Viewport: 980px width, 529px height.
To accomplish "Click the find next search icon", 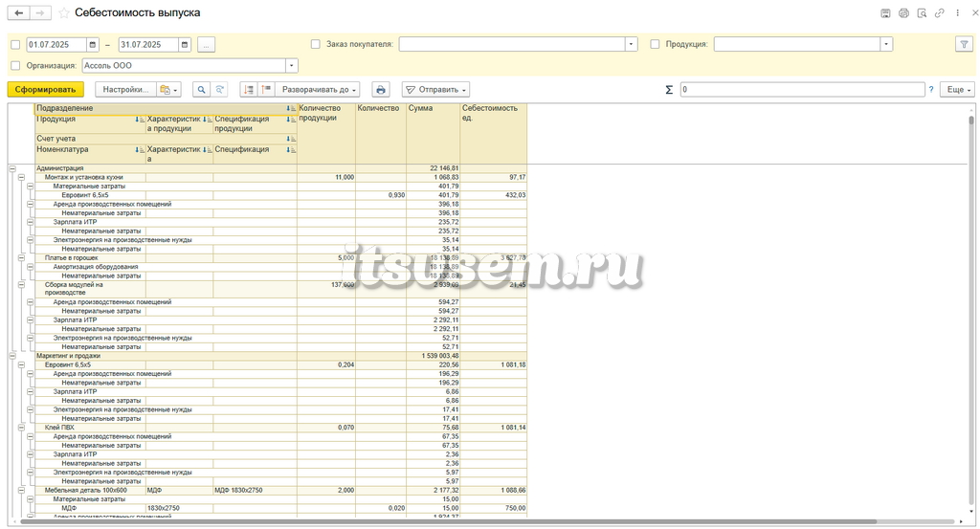I will pyautogui.click(x=219, y=90).
